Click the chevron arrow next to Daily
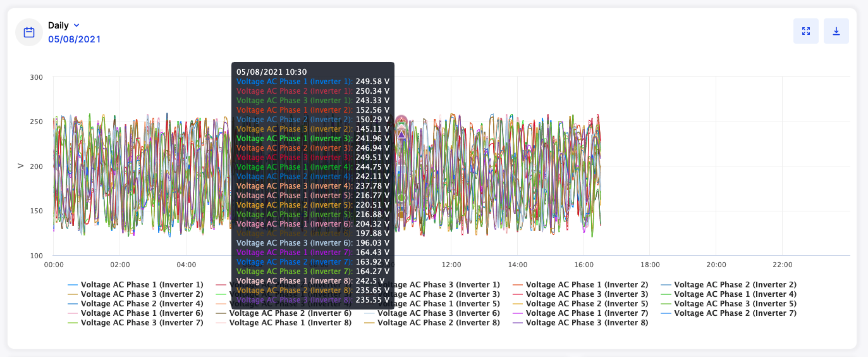This screenshot has width=868, height=357. (x=76, y=25)
